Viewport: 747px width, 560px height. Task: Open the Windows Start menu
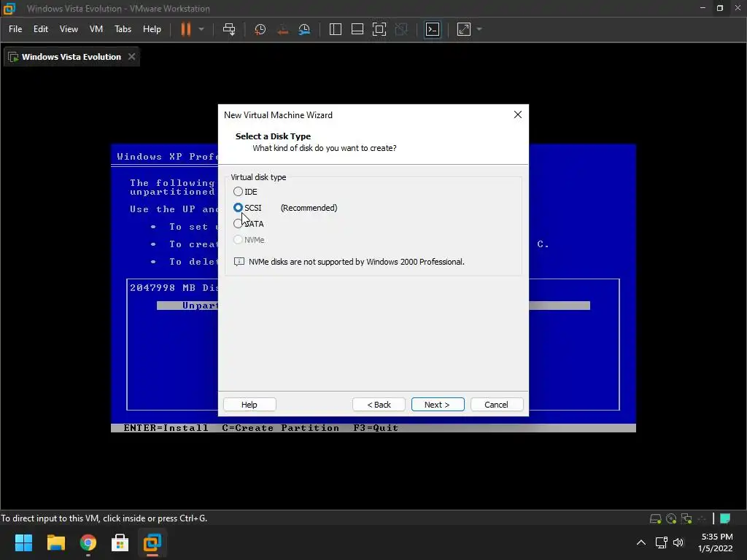(23, 542)
